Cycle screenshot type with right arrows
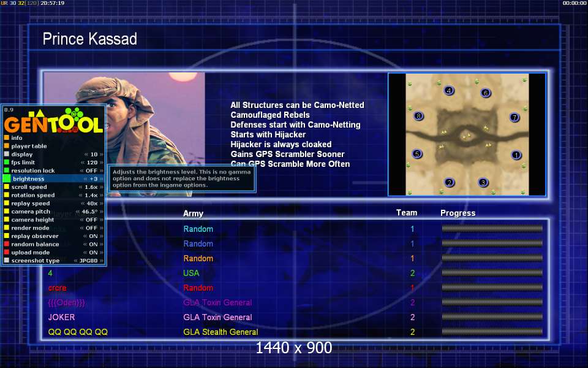 tap(101, 261)
